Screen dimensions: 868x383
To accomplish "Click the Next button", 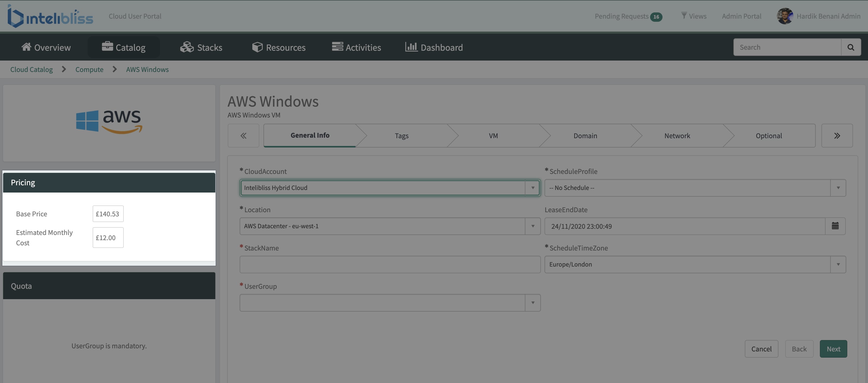I will click(833, 349).
